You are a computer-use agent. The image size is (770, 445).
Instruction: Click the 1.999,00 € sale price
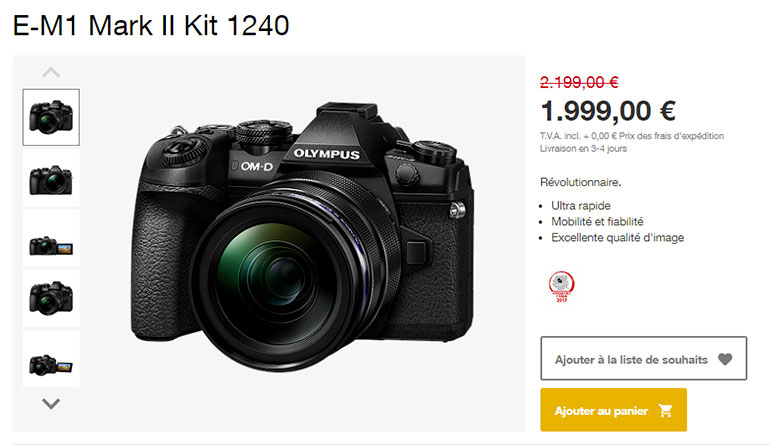tap(608, 111)
